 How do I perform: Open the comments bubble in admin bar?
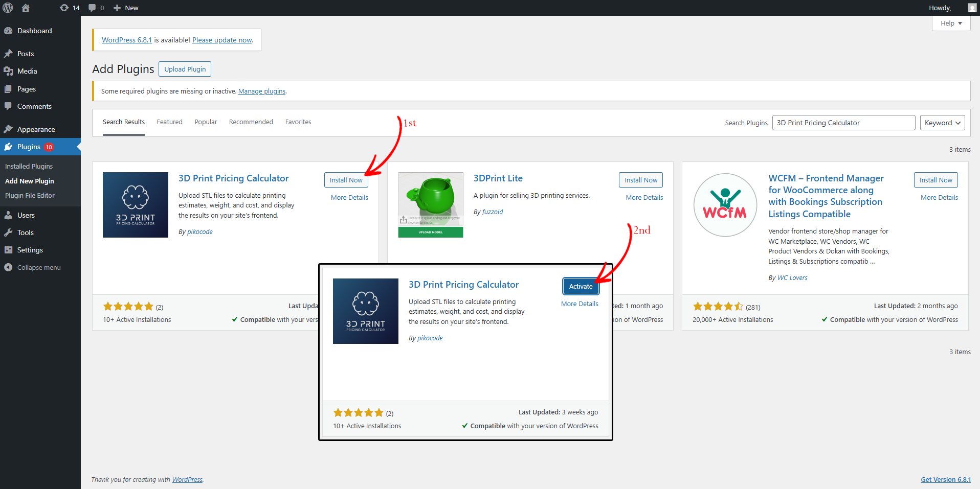[x=92, y=8]
